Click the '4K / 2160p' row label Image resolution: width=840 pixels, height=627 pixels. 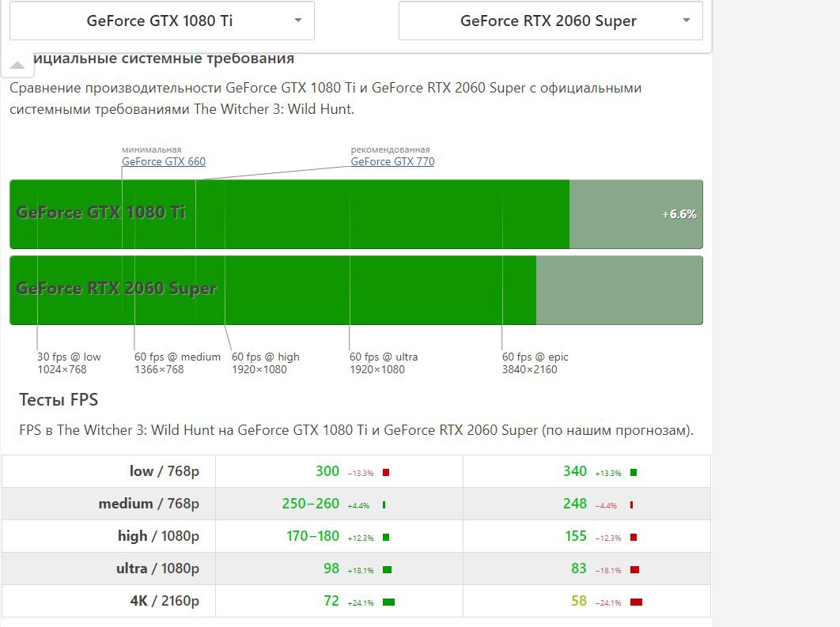point(165,601)
